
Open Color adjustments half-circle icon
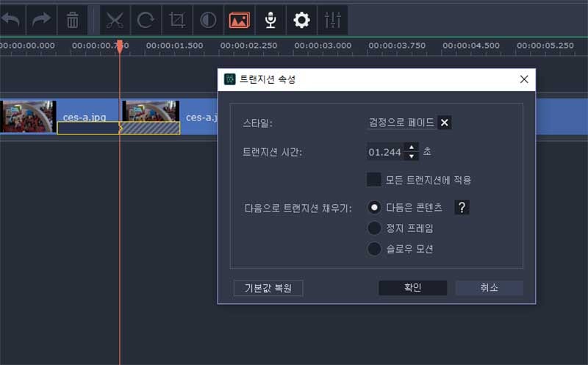click(208, 20)
